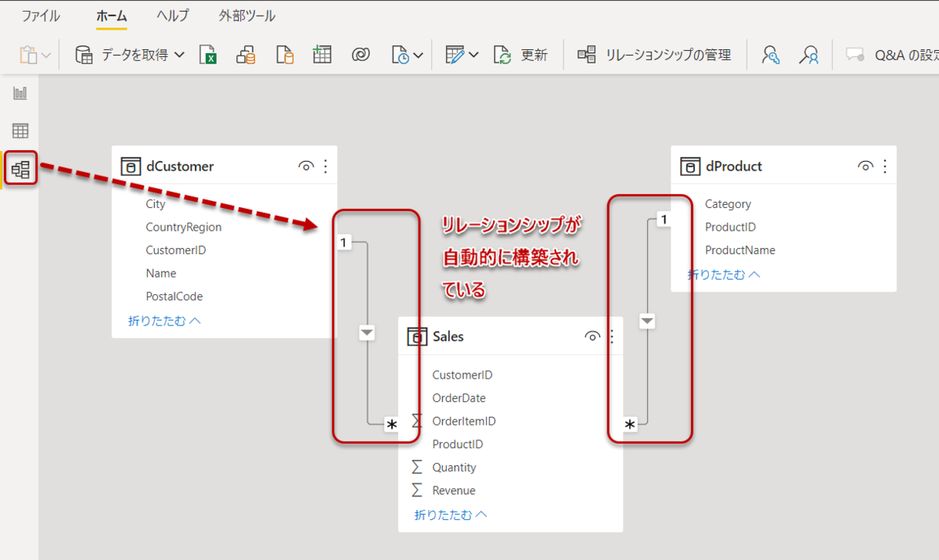Toggle visibility of the dProduct table
This screenshot has height=560, width=939.
(865, 165)
